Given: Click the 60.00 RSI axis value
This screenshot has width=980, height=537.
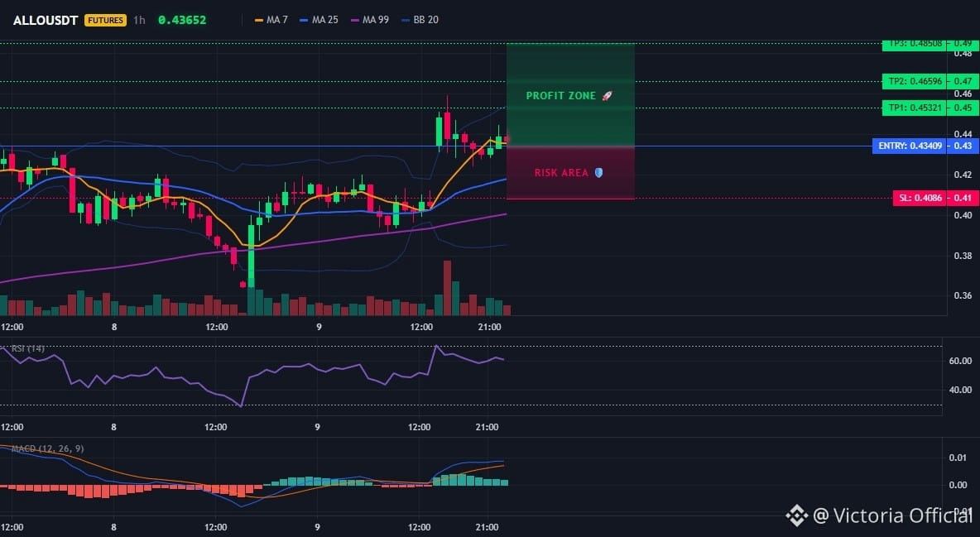Looking at the screenshot, I should click(960, 361).
